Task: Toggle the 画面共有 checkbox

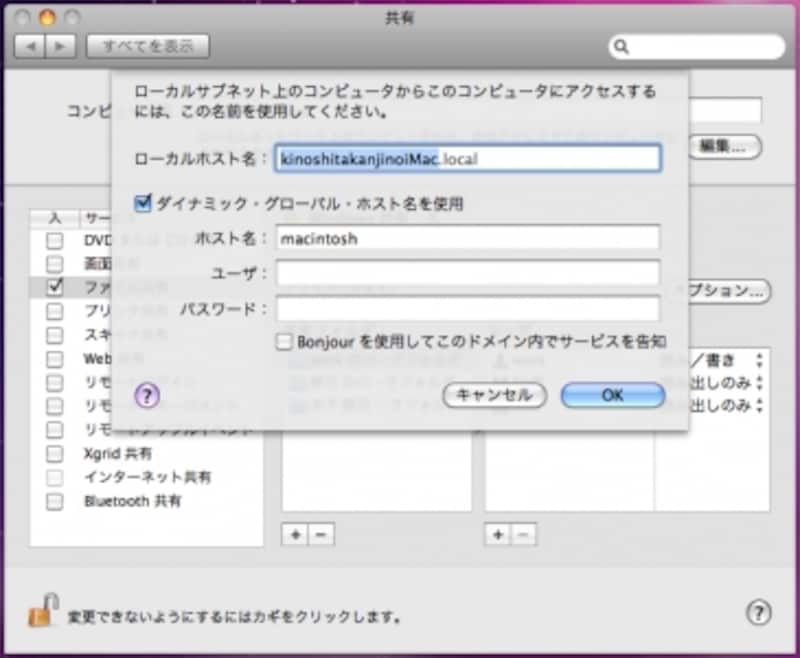Action: click(55, 264)
